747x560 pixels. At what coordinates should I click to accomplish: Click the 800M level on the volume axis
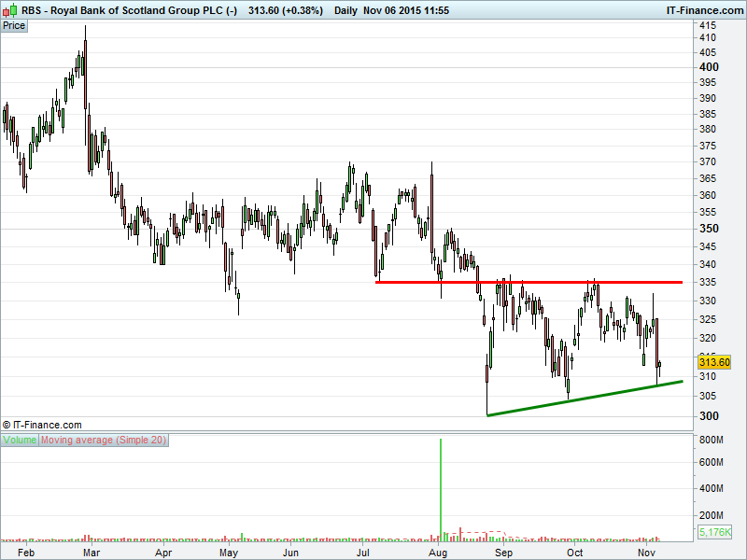[x=712, y=440]
